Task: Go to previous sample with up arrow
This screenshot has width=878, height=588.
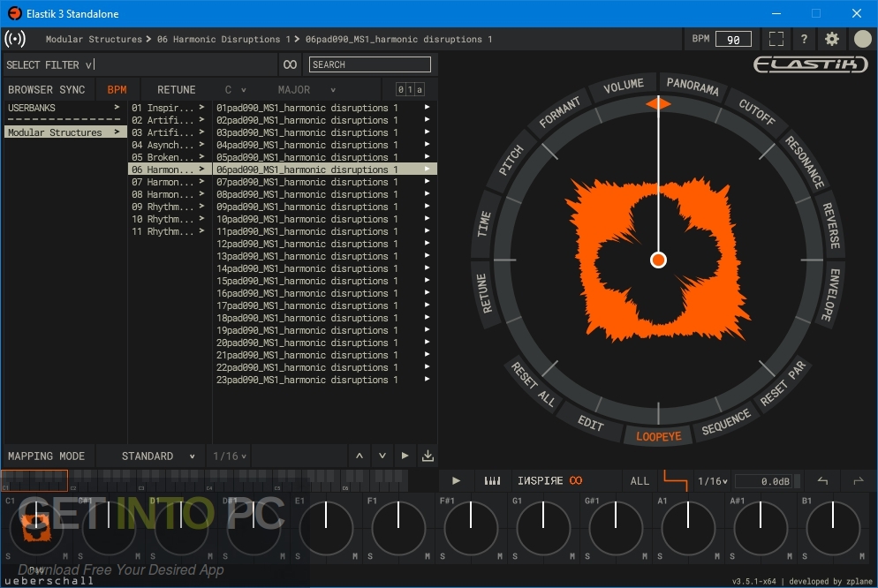Action: (360, 456)
